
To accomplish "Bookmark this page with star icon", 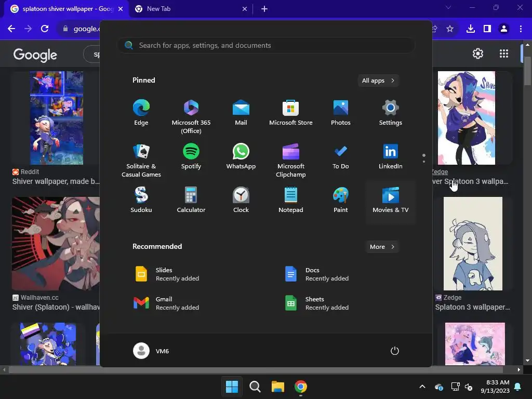I will [x=450, y=29].
